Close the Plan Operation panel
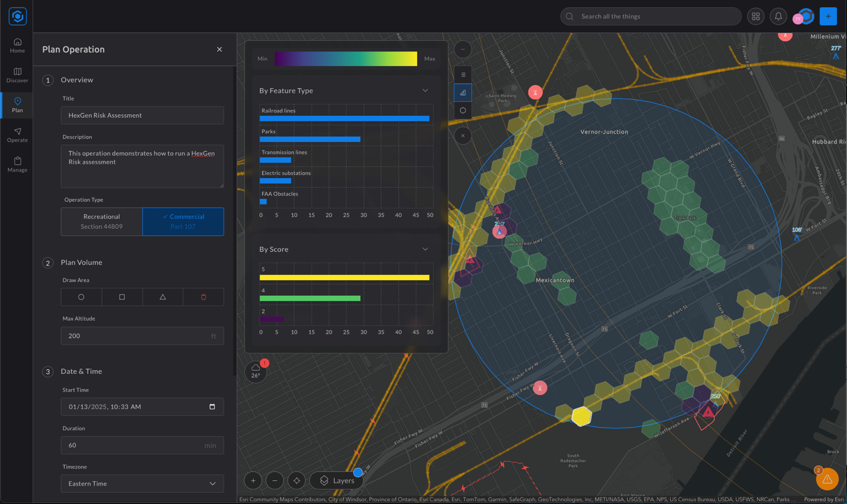847x504 pixels. (x=219, y=49)
